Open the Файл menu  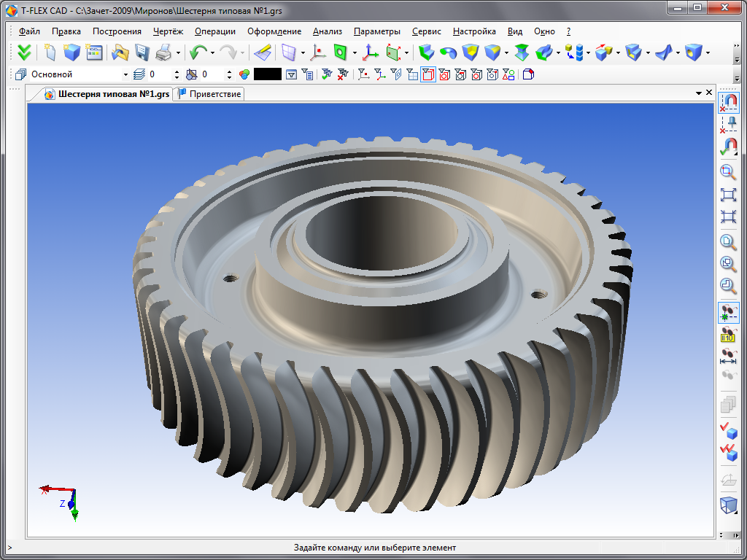point(29,31)
